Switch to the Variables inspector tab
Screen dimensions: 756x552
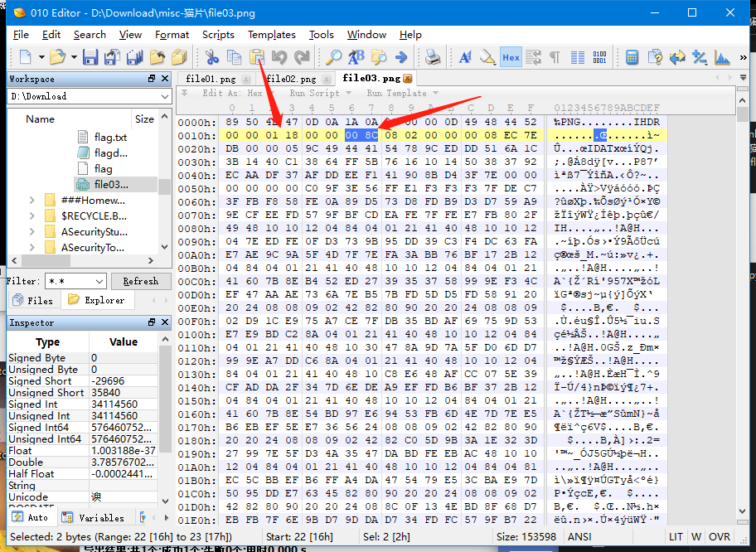(93, 517)
